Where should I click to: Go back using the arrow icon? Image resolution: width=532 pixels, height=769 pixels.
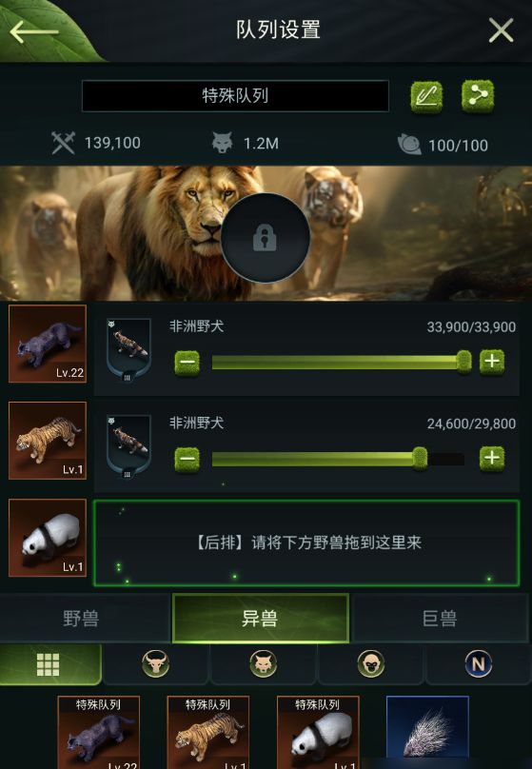pyautogui.click(x=34, y=31)
